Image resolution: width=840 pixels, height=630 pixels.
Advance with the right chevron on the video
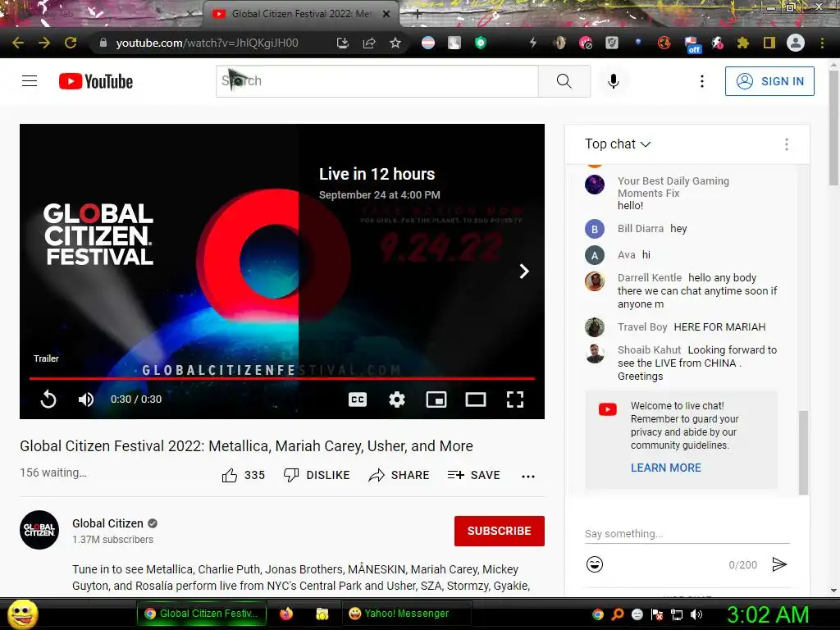click(x=524, y=271)
